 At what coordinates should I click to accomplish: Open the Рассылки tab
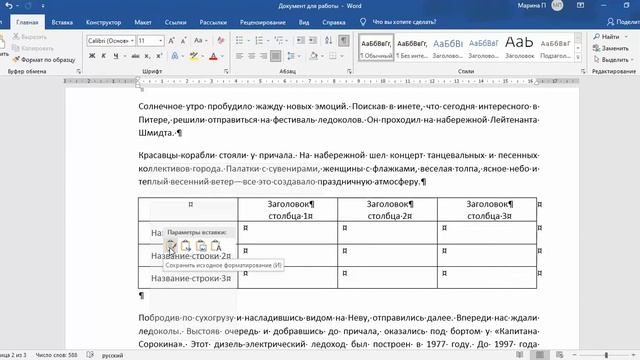coord(213,22)
